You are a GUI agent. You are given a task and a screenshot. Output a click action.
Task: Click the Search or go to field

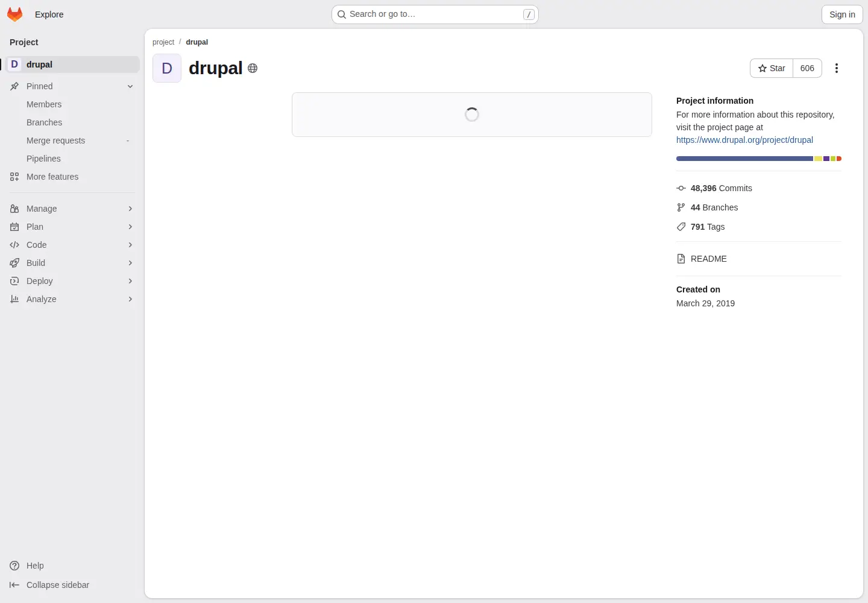[x=435, y=14]
